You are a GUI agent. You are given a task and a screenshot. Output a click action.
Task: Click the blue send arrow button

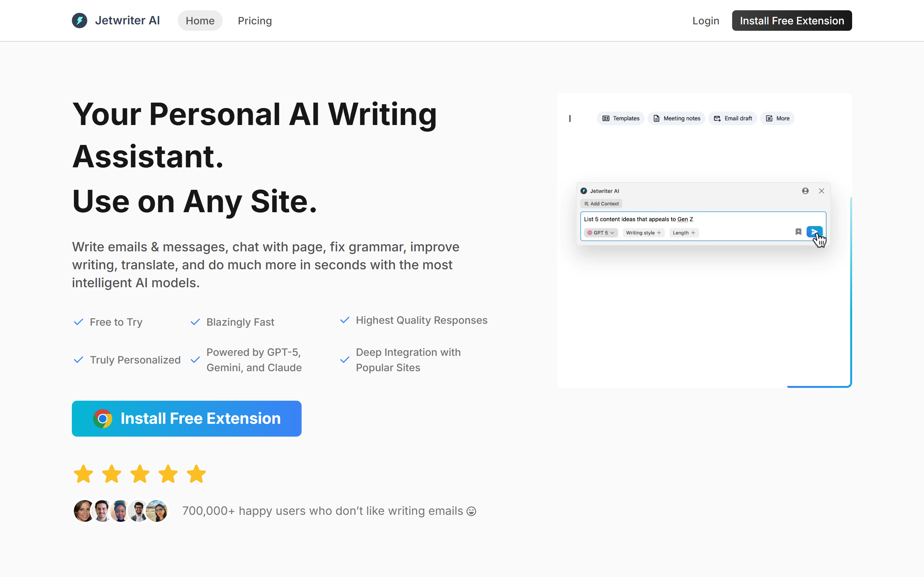[814, 232]
